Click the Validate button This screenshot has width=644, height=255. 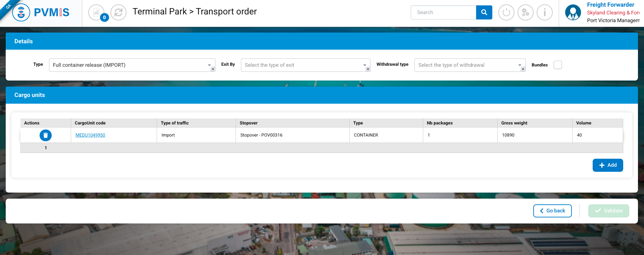[x=608, y=211]
